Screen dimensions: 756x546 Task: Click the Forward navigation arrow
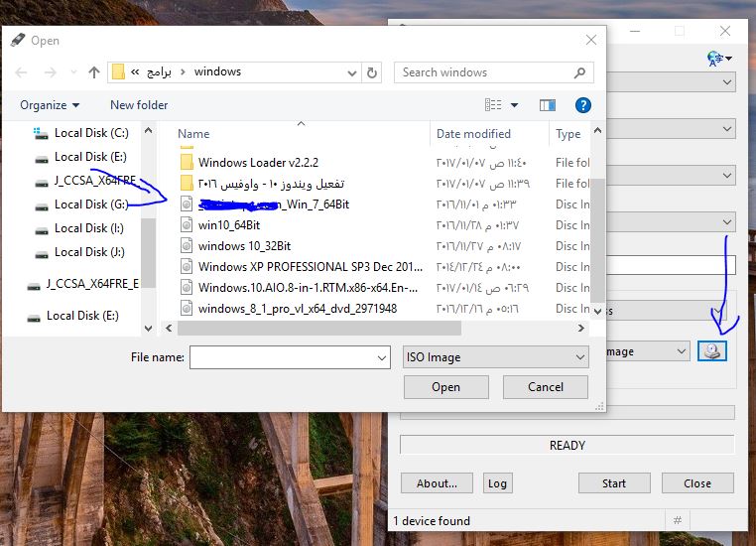click(51, 72)
